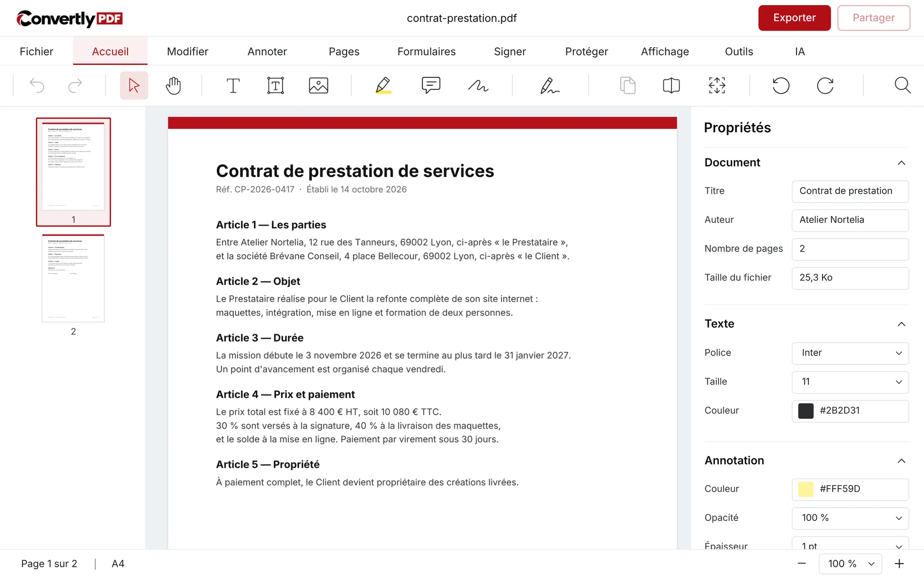The image size is (924, 578).
Task: Toggle the two-page book view icon
Action: coord(671,86)
